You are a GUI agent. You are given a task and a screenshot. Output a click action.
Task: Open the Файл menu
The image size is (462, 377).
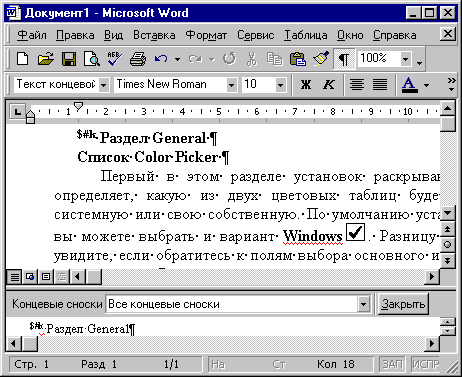(x=32, y=35)
